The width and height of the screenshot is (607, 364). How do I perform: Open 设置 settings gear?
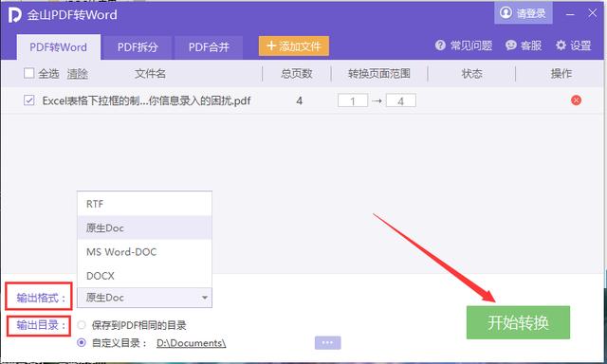(573, 45)
